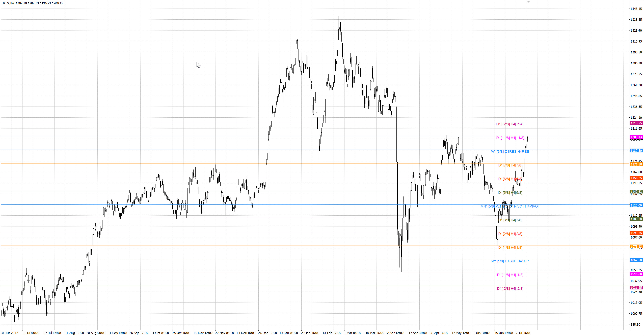Click the 28 Jun 2017 date label

tap(9, 333)
